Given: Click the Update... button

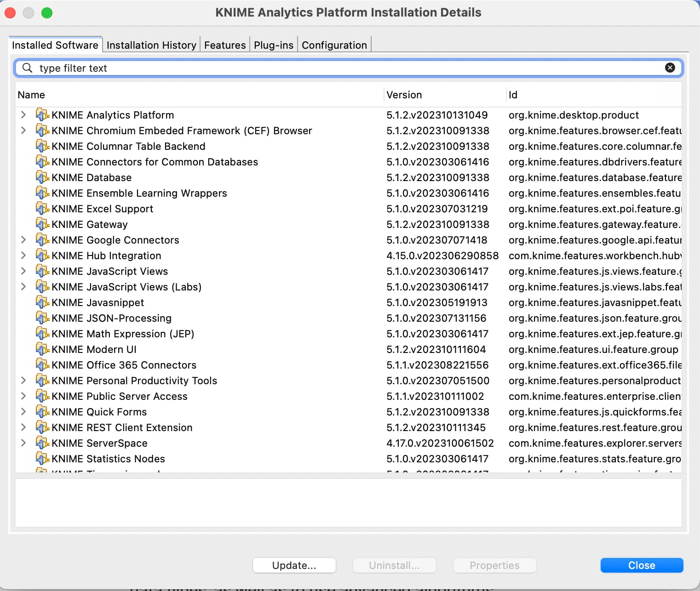Looking at the screenshot, I should [x=294, y=565].
